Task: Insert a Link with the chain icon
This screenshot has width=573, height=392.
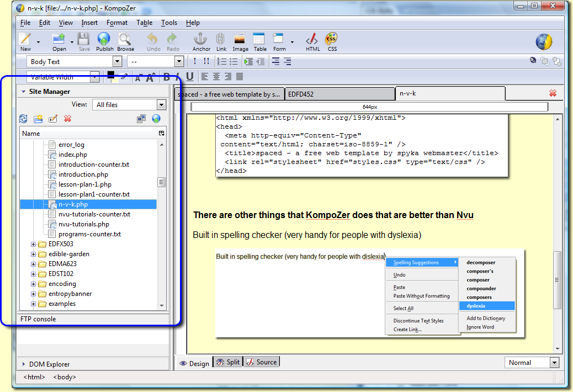Action: 221,41
